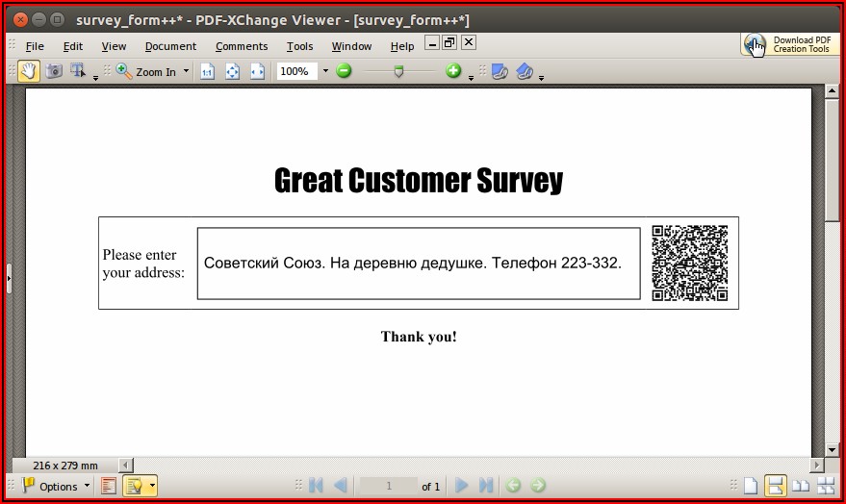Expand the Zoom In tool dropdown arrow

tap(186, 71)
